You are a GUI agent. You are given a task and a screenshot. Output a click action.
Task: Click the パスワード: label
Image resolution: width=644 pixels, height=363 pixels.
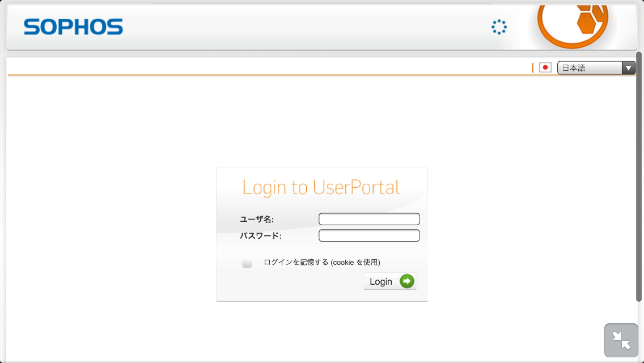(261, 236)
